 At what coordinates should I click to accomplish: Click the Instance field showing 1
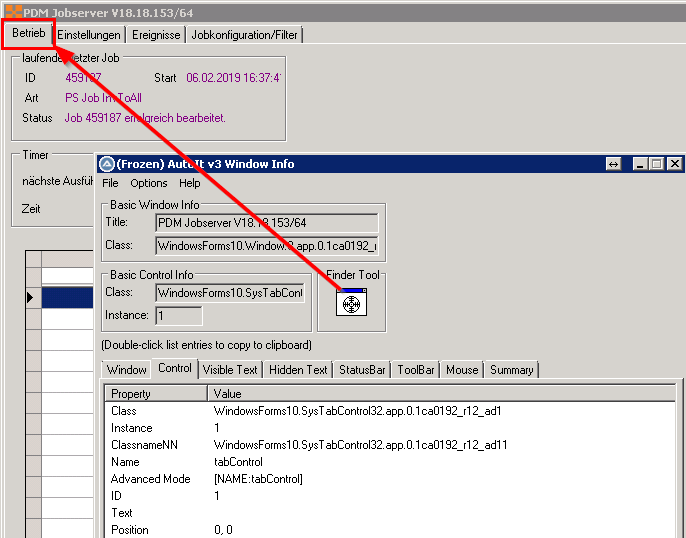[178, 316]
